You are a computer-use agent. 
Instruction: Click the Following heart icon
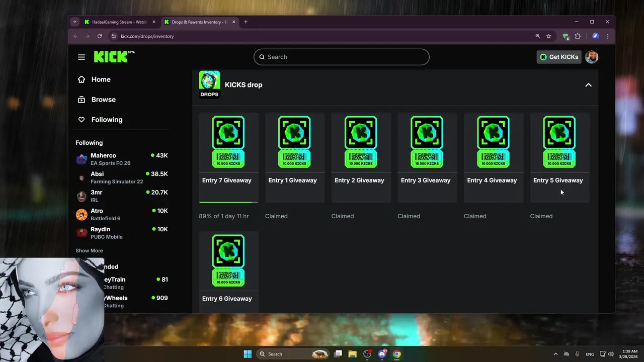coord(82,120)
